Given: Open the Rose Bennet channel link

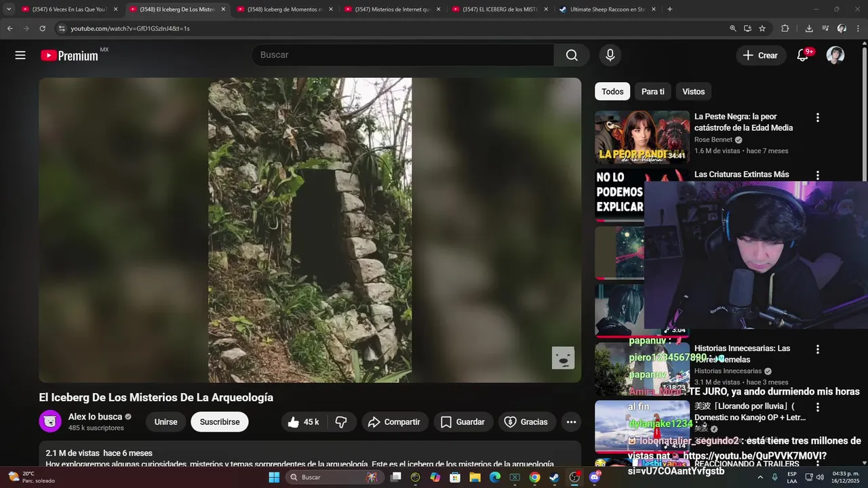Looking at the screenshot, I should point(713,140).
